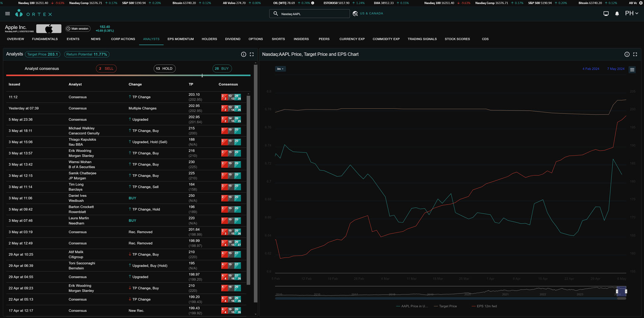This screenshot has height=318, width=644.
Task: Click the chart navigator range handle
Action: 617,291
